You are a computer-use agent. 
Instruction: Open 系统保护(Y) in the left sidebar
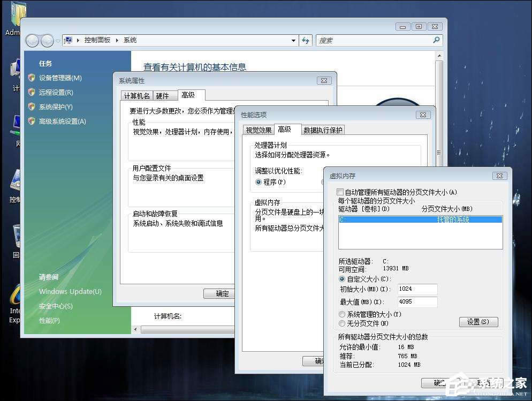[56, 107]
